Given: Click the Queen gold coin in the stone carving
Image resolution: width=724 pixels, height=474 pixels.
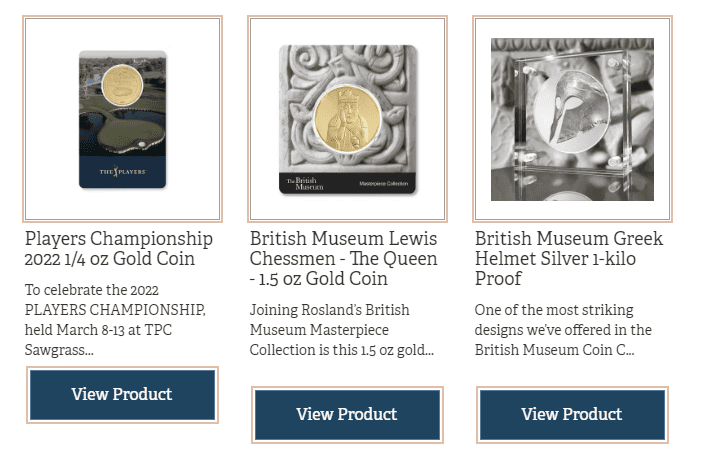Looking at the screenshot, I should click(347, 119).
